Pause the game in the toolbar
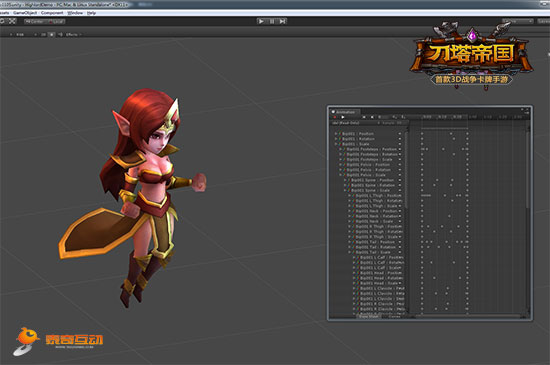 pyautogui.click(x=272, y=21)
